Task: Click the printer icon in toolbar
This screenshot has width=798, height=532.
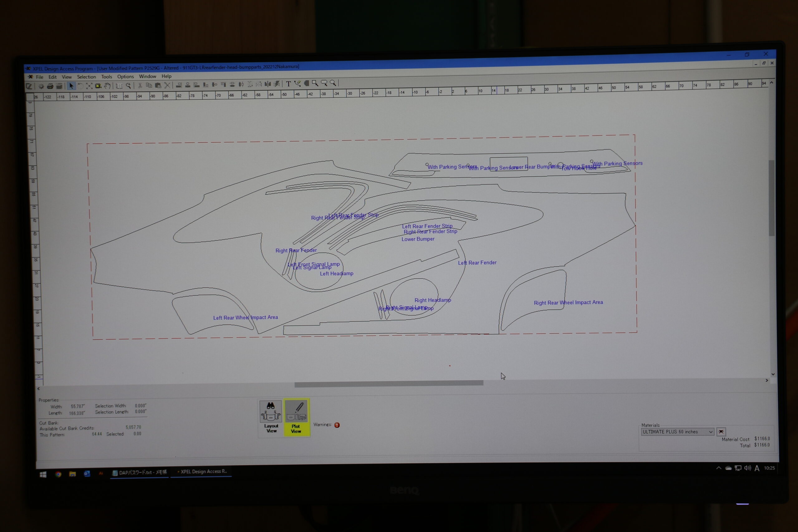Action: [x=50, y=86]
